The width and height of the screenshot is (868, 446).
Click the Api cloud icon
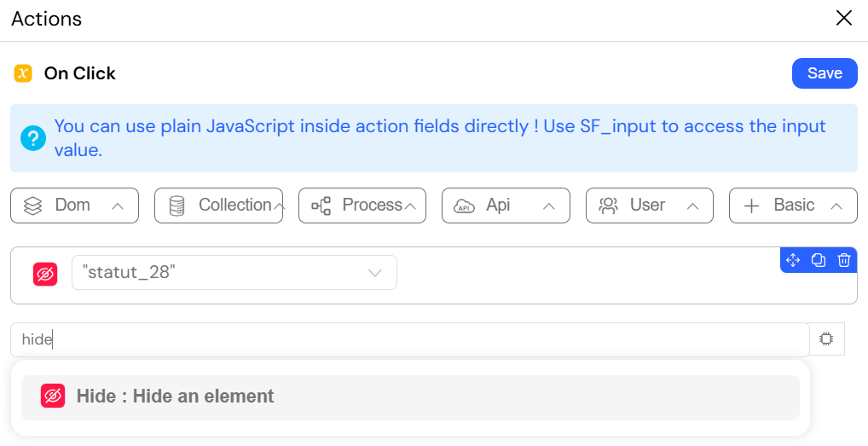tap(464, 206)
